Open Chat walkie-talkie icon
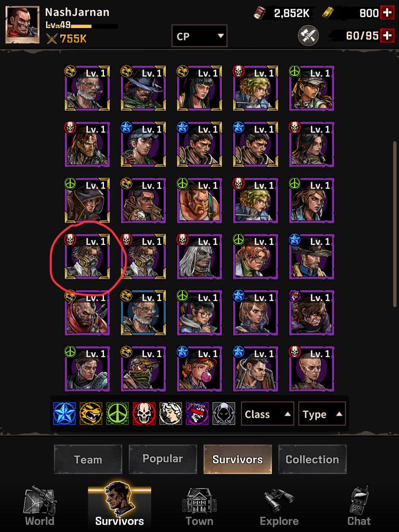 point(359,507)
